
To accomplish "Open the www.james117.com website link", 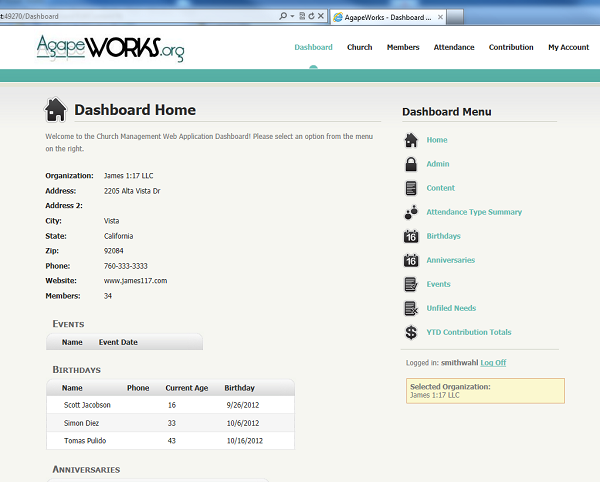I will (135, 281).
